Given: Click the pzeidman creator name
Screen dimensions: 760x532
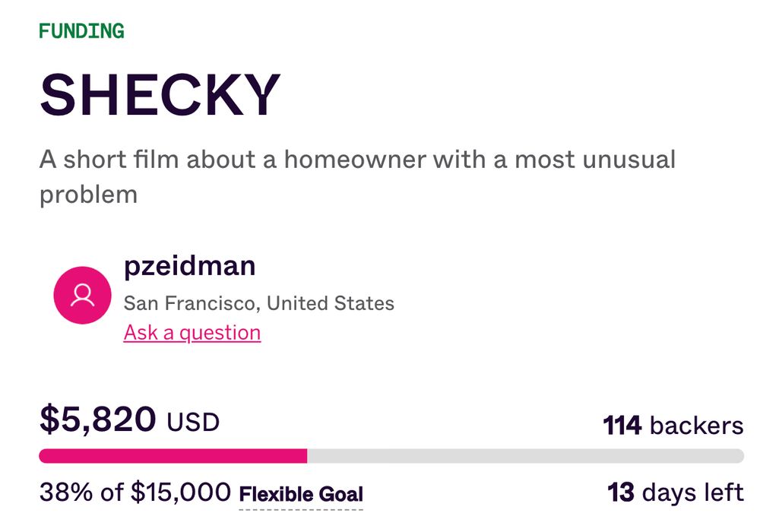Looking at the screenshot, I should (189, 267).
